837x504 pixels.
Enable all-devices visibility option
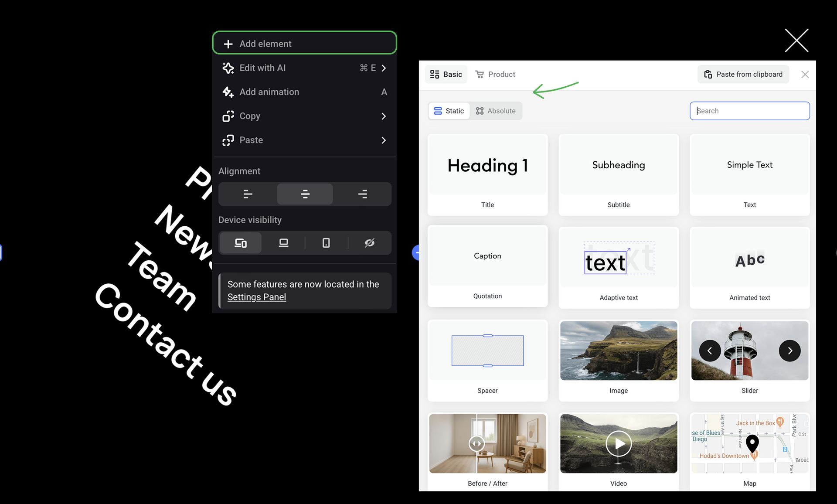click(241, 243)
